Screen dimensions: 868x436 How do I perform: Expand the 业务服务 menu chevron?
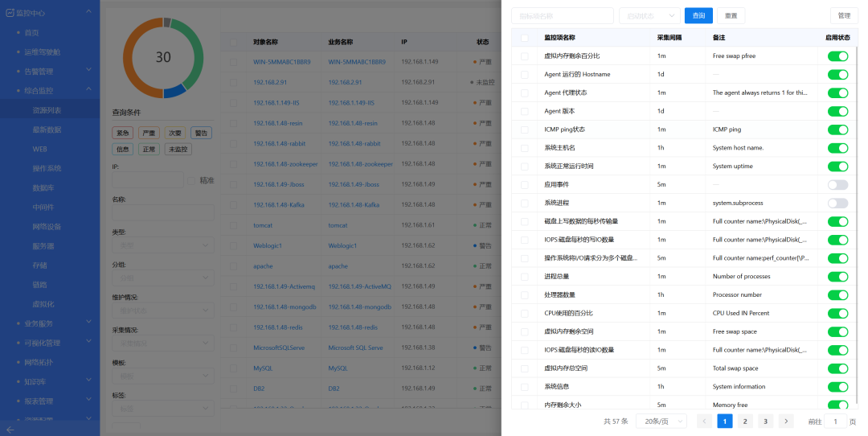[88, 323]
